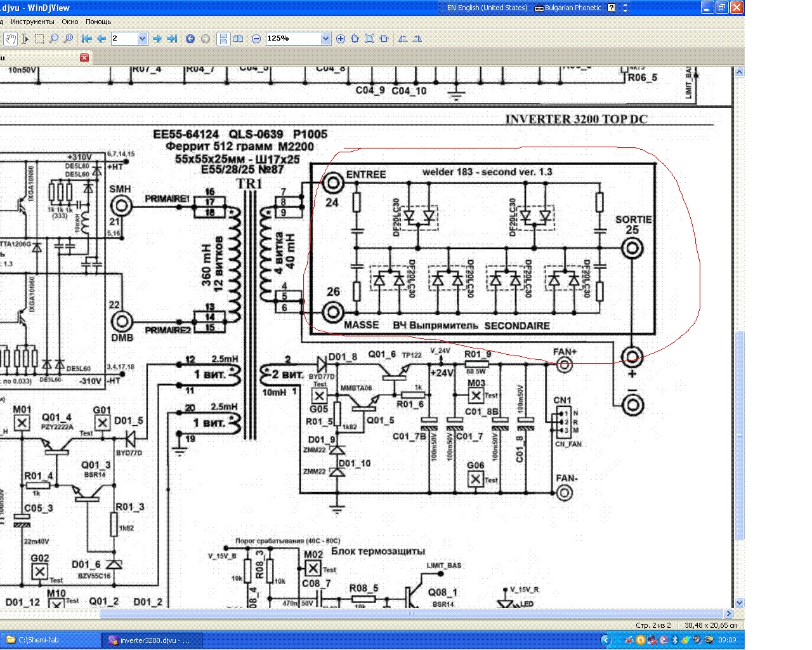Close the document tab with red X
This screenshot has width=812, height=650.
84,58
